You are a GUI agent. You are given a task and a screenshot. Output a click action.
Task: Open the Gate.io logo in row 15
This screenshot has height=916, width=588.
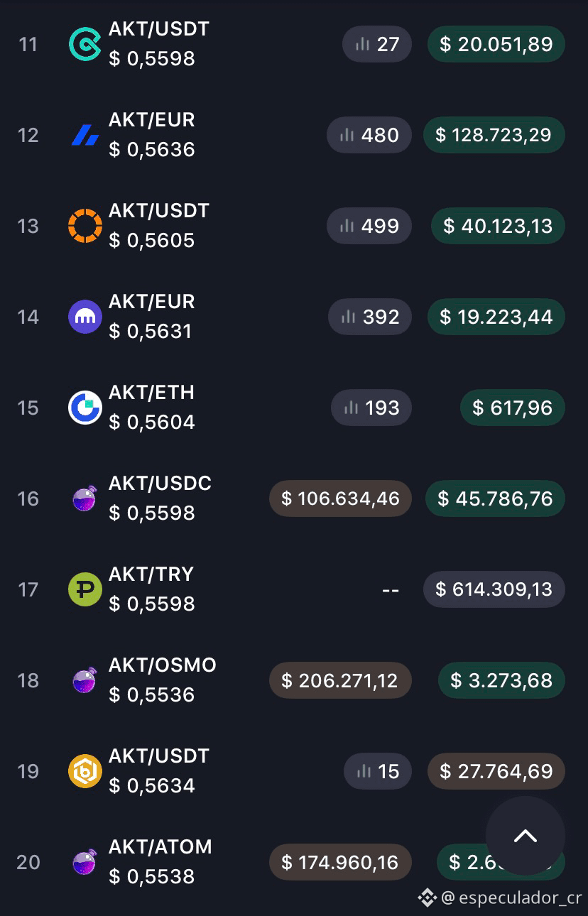(85, 408)
